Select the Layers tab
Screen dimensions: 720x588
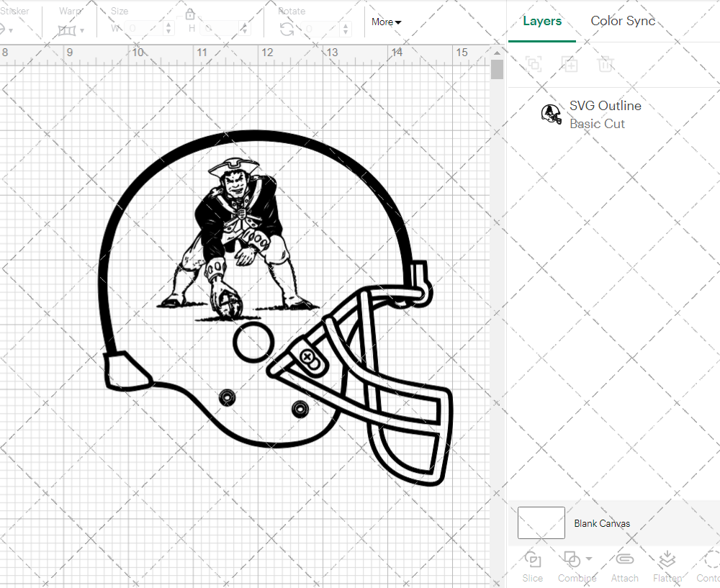click(542, 21)
